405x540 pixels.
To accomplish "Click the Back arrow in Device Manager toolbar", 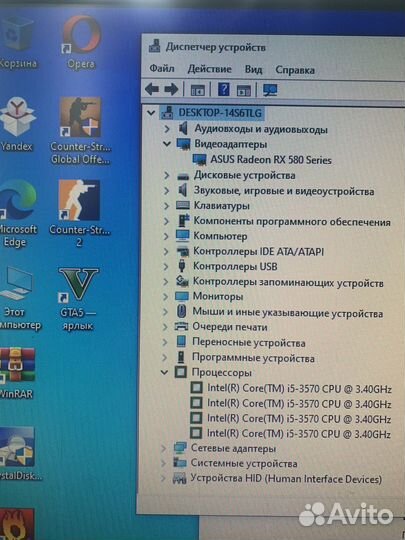I will point(152,90).
